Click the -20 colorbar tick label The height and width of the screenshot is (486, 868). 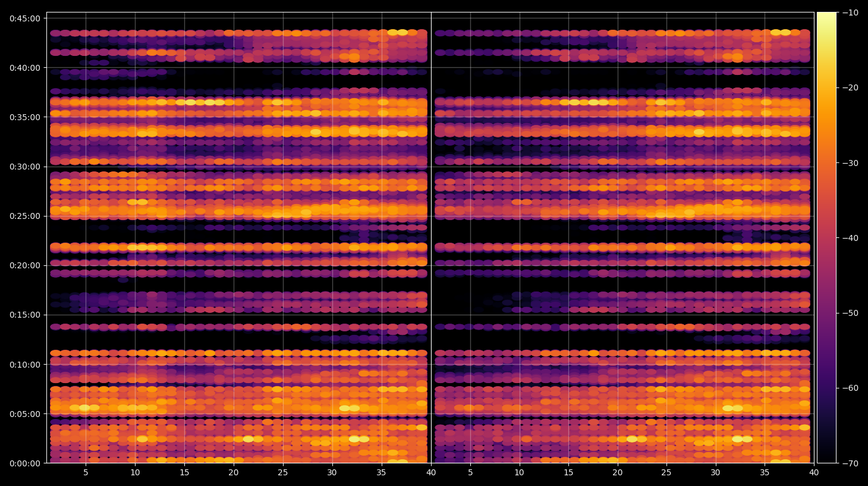click(851, 87)
